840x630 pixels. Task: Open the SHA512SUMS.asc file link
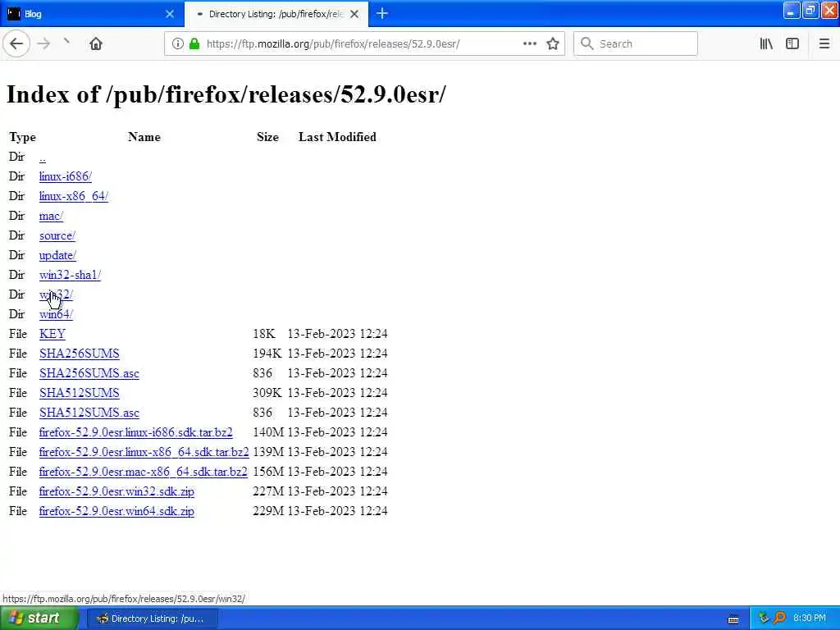89,413
